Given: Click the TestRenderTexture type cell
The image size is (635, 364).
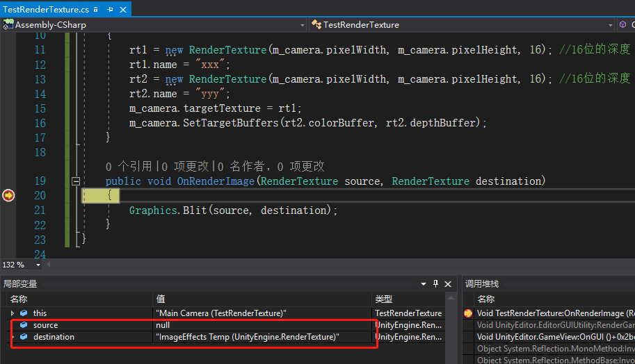Looking at the screenshot, I should [x=408, y=313].
